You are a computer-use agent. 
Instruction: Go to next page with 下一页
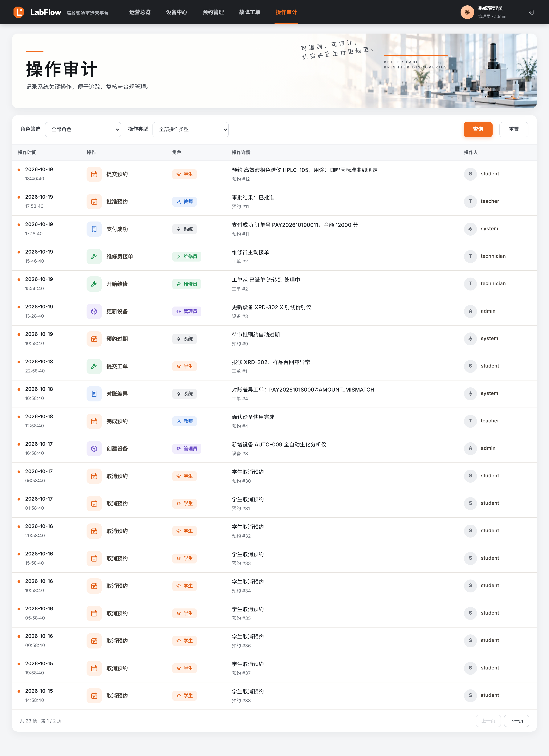click(x=516, y=721)
